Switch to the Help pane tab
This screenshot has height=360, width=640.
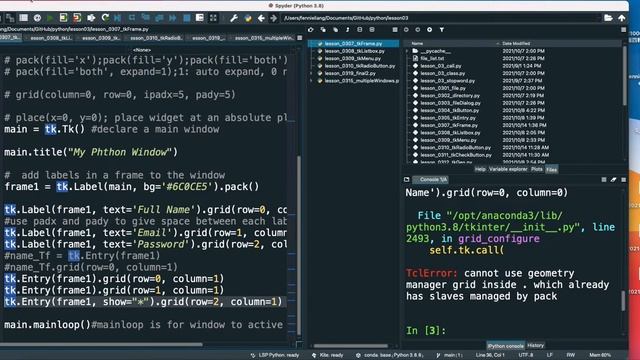click(x=480, y=169)
